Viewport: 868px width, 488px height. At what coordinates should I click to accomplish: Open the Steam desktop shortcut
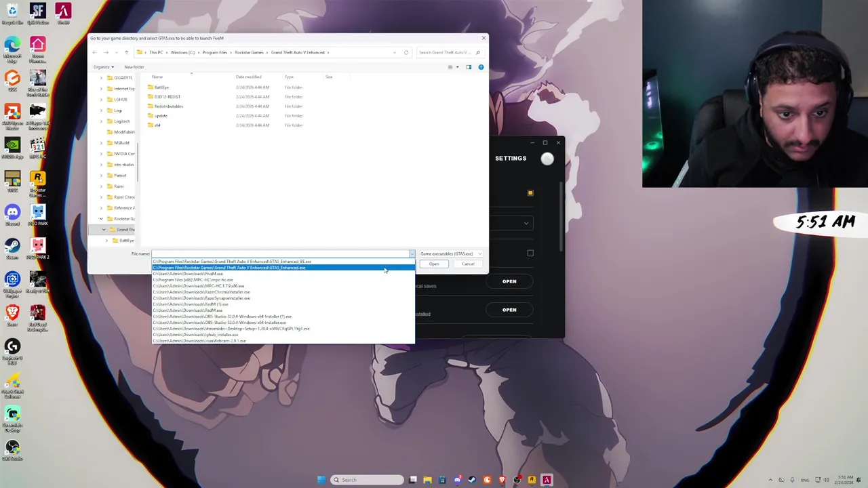[12, 248]
